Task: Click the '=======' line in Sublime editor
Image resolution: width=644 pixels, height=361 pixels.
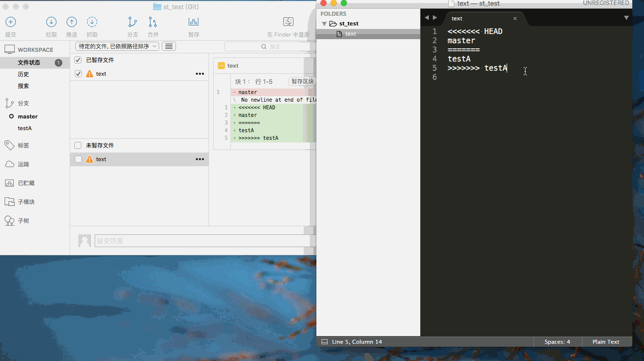Action: pos(463,50)
